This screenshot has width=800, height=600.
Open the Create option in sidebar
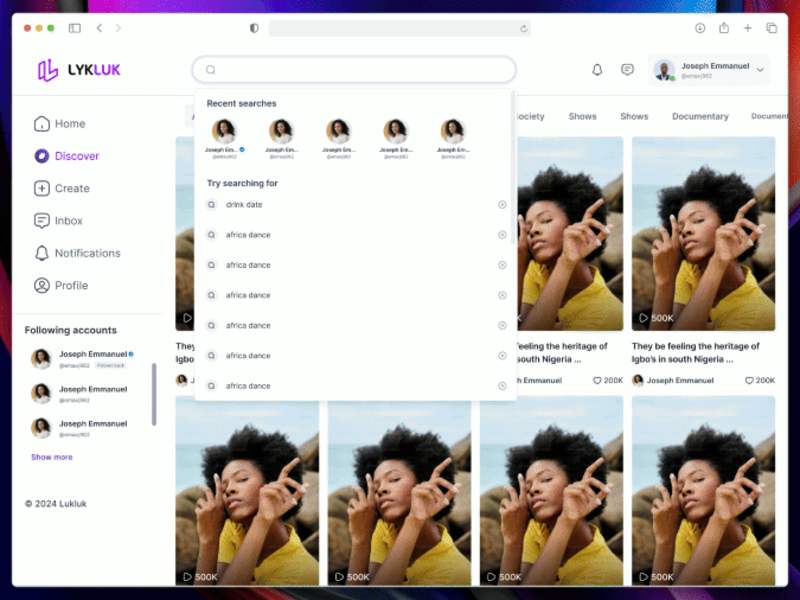[62, 188]
